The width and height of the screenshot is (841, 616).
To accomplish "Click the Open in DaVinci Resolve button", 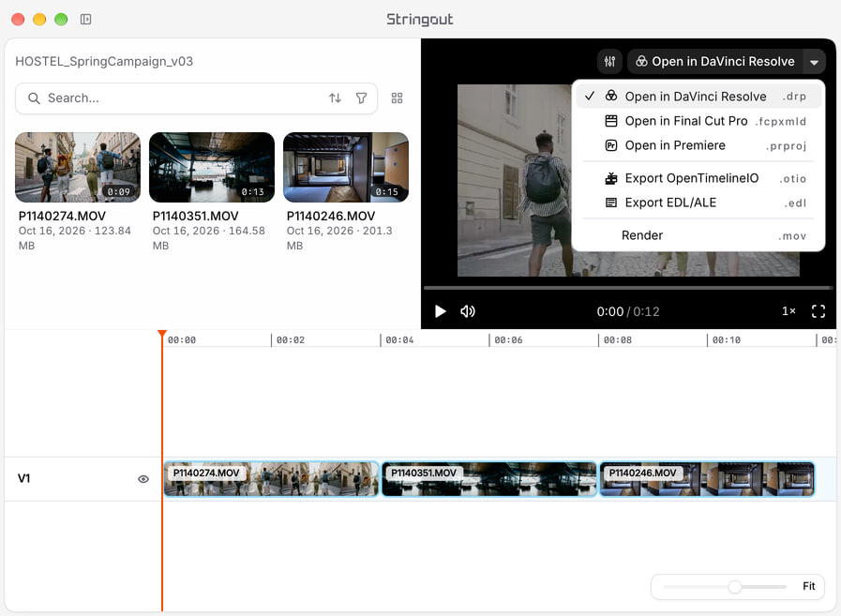I will click(x=715, y=62).
